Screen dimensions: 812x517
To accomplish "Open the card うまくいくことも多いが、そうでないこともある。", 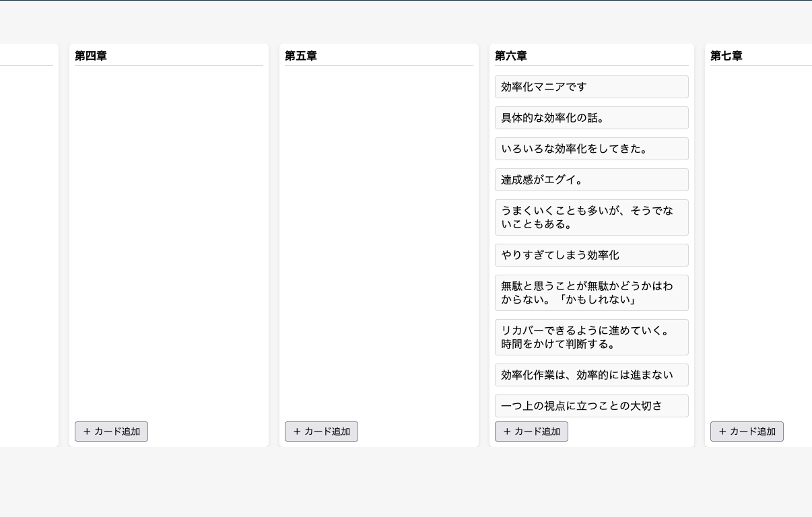I will pyautogui.click(x=592, y=217).
